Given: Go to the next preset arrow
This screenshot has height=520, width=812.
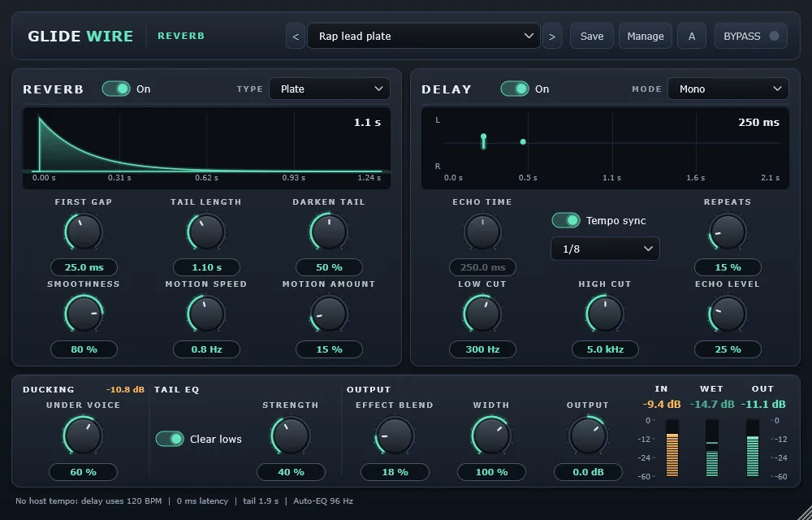Looking at the screenshot, I should click(552, 37).
